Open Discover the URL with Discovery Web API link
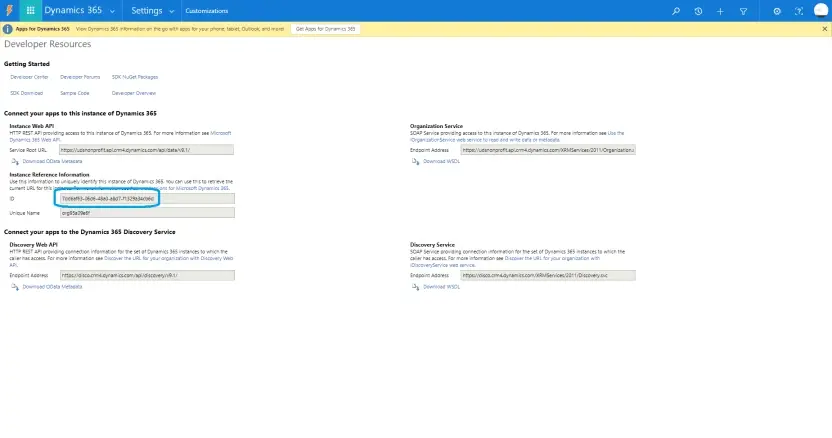 [x=168, y=259]
